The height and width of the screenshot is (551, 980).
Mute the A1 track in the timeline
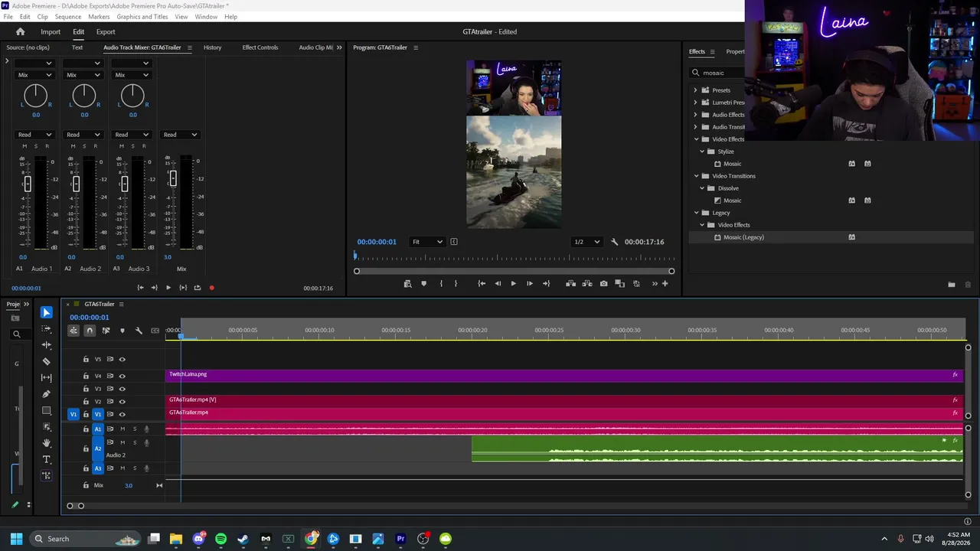coord(122,429)
